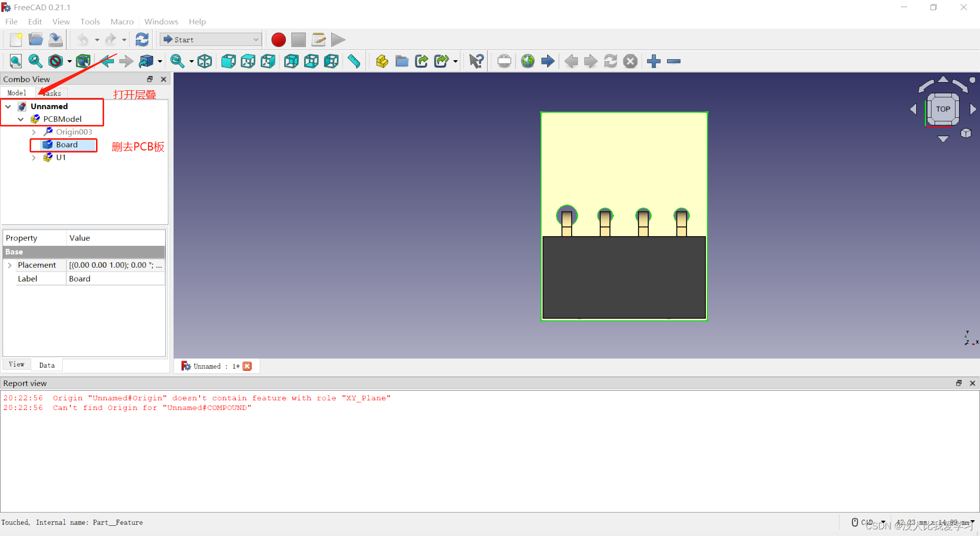Open the Windows menu
Viewport: 980px width, 536px height.
pyautogui.click(x=161, y=21)
